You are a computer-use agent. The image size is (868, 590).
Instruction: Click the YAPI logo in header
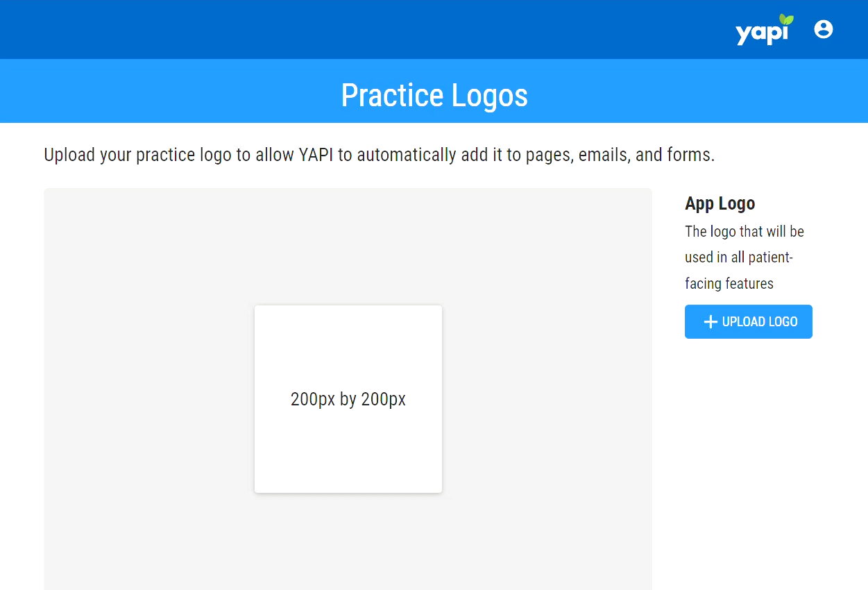(765, 31)
